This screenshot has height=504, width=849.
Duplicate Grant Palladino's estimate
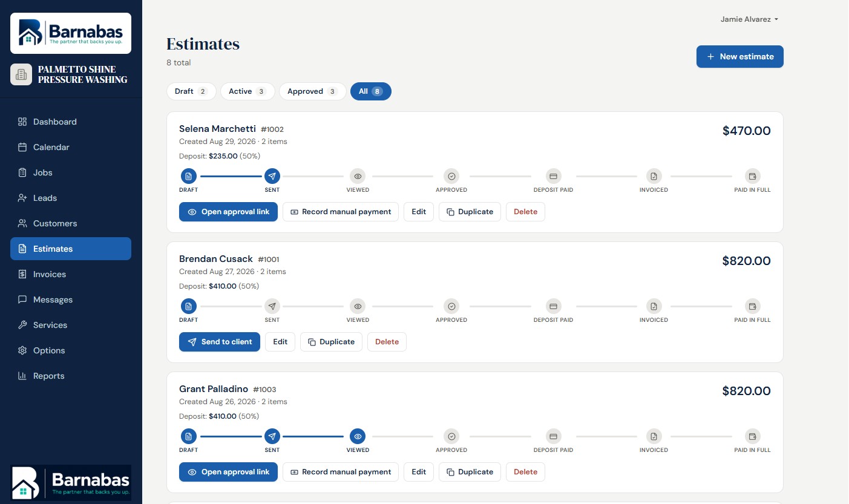[470, 472]
